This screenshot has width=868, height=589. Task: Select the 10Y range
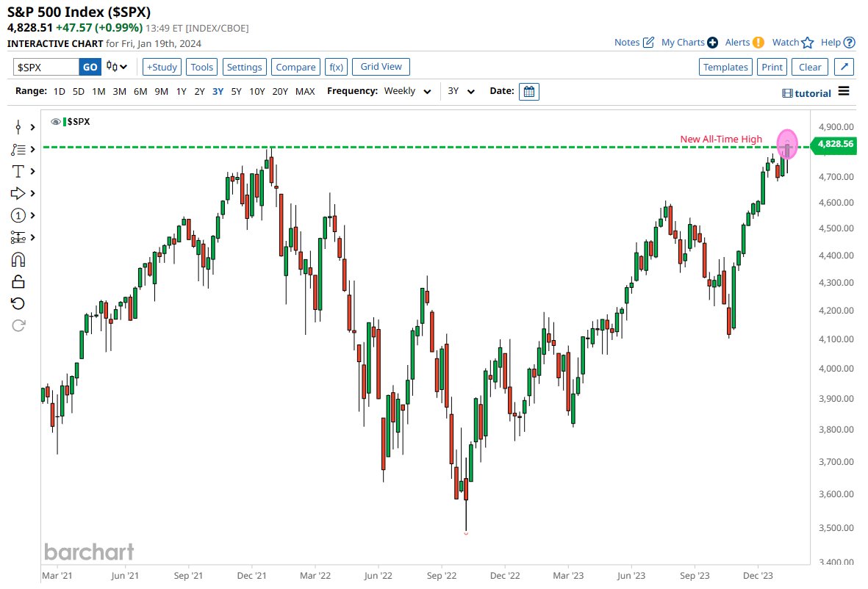257,91
